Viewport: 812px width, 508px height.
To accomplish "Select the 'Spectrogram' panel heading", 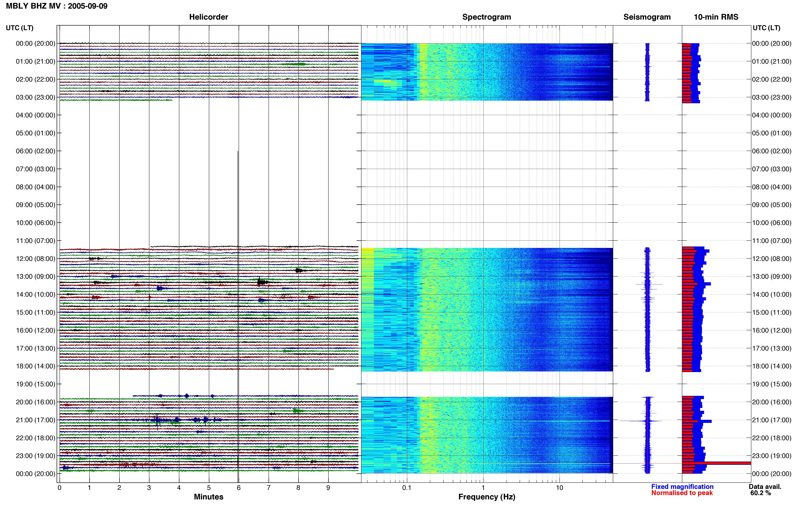I will coord(487,17).
